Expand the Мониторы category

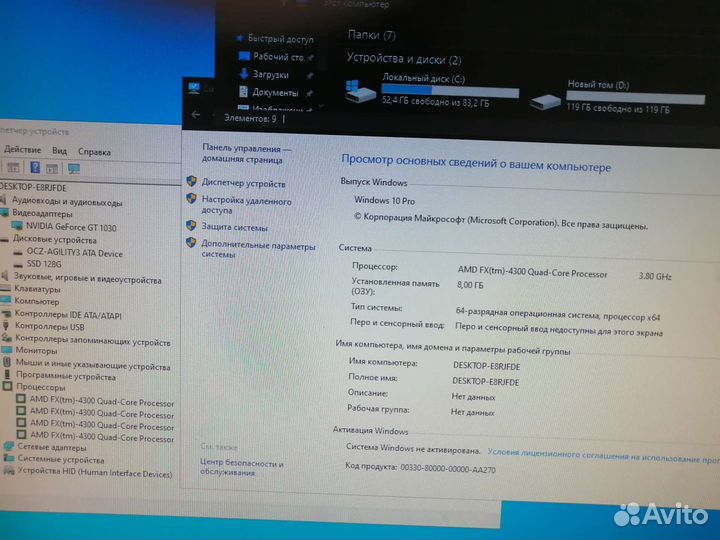tap(36, 350)
